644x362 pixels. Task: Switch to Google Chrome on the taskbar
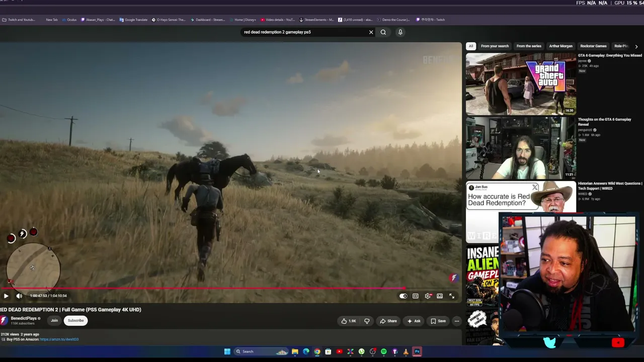coord(317,351)
